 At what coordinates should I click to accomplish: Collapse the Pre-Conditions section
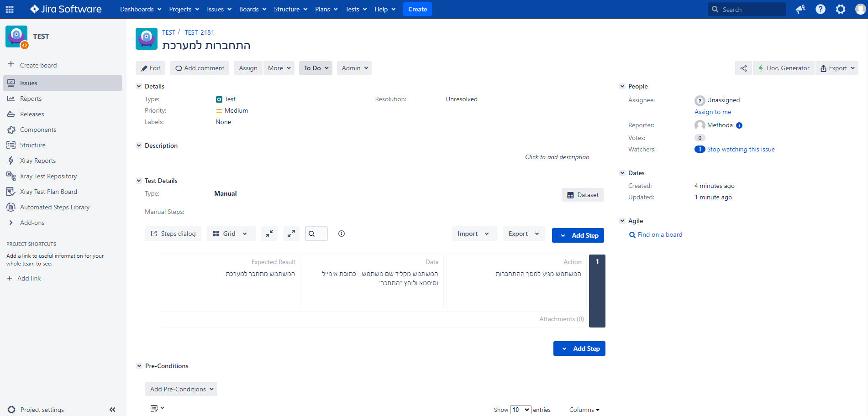pyautogui.click(x=139, y=366)
